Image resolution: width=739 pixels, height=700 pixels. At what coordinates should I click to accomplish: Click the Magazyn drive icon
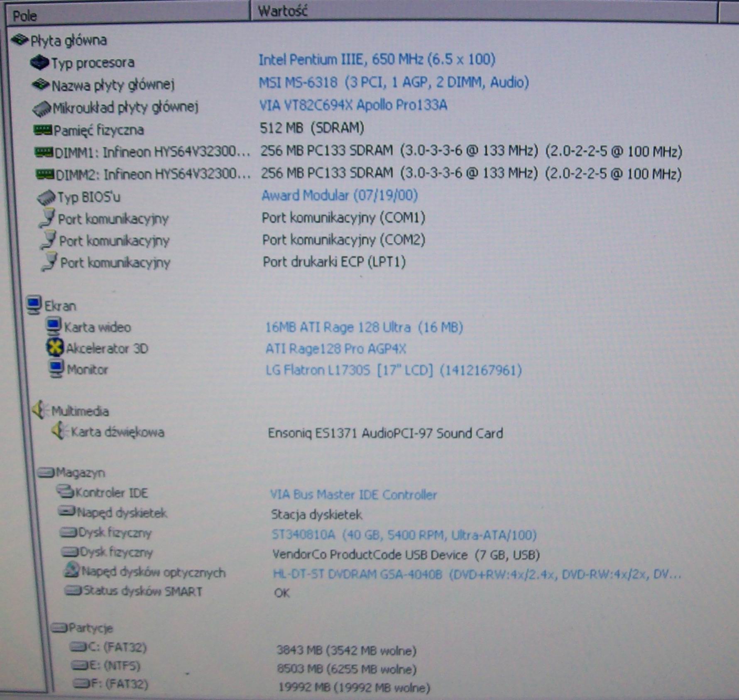pos(46,472)
